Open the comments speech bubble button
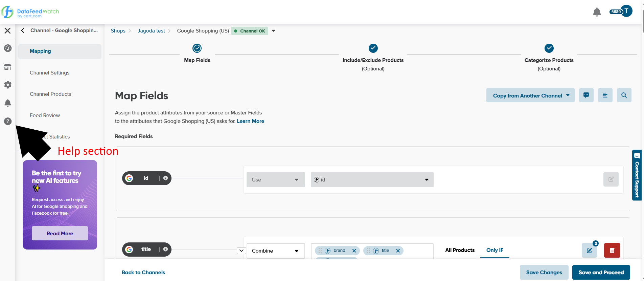The height and width of the screenshot is (281, 644). [x=586, y=95]
